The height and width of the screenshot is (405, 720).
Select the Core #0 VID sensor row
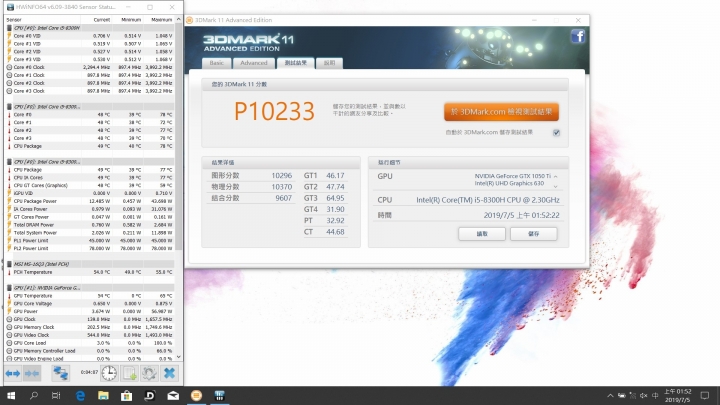click(90, 36)
